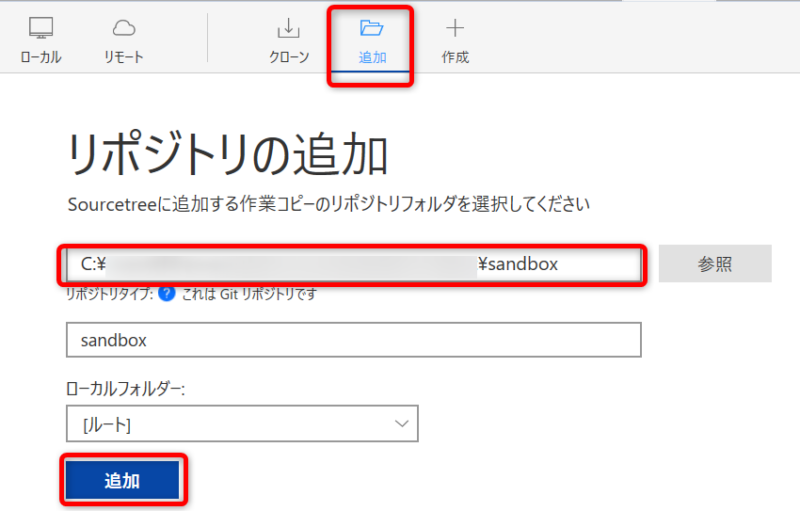
Task: Select the 追加 tab label in toolbar
Action: [x=372, y=57]
